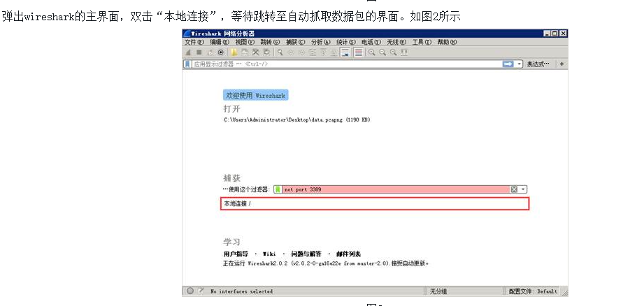Open the 无线 menu
Viewport: 644px width, 306px height.
click(x=396, y=42)
